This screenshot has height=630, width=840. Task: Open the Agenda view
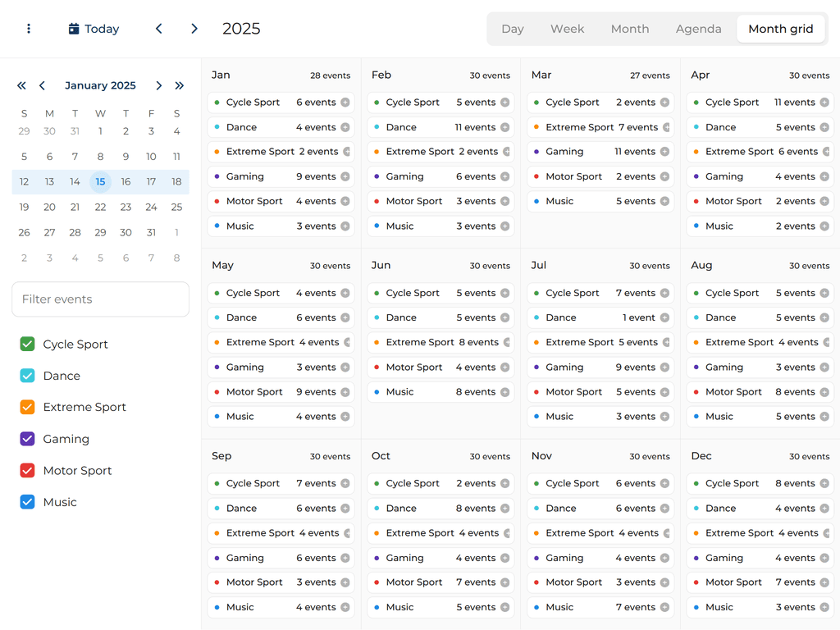(x=698, y=28)
